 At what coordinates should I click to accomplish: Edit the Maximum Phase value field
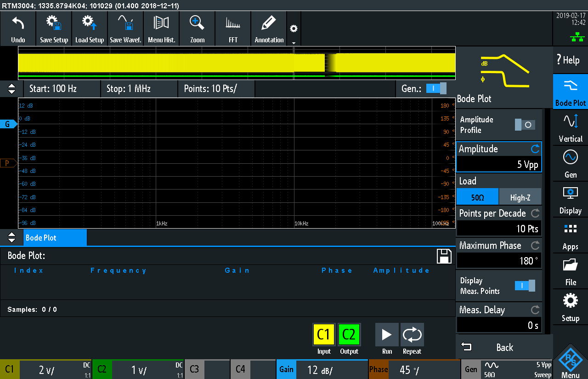[x=498, y=261]
